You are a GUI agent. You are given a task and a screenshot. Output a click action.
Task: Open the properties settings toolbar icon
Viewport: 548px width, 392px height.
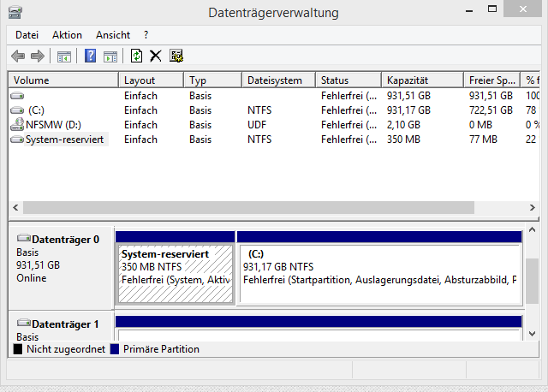(x=176, y=56)
